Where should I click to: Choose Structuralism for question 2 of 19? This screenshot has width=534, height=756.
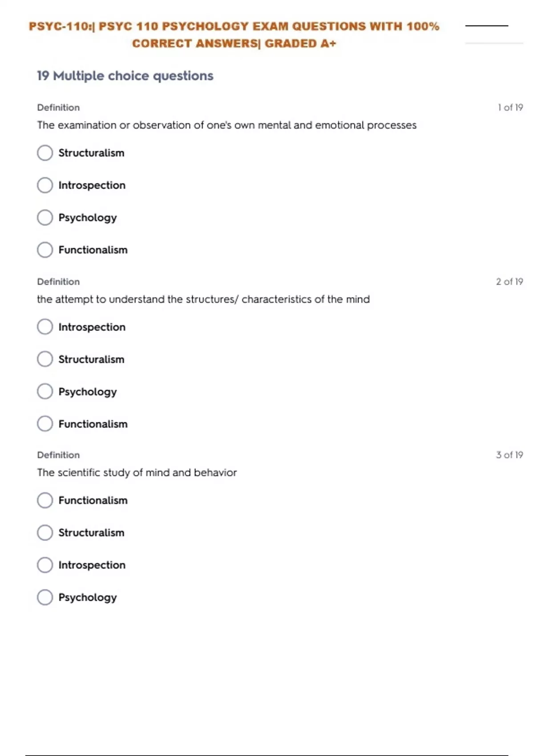45,359
